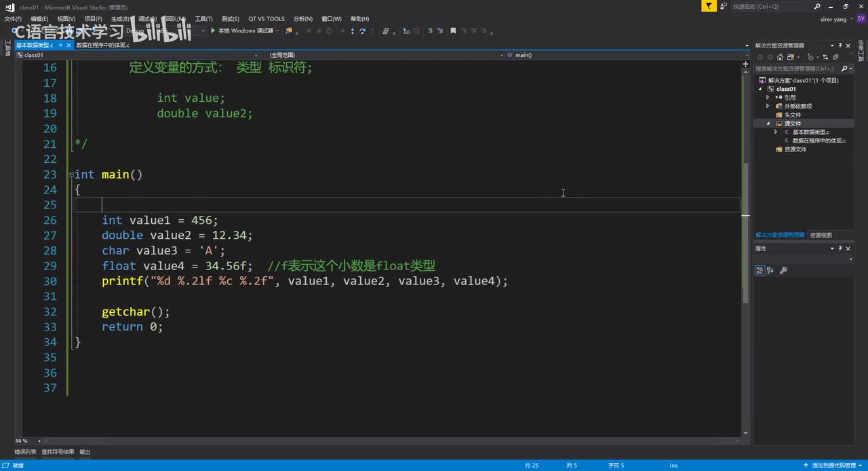Image resolution: width=868 pixels, height=471 pixels.
Task: Open Solution Explorer window options dropdown
Action: coord(832,45)
